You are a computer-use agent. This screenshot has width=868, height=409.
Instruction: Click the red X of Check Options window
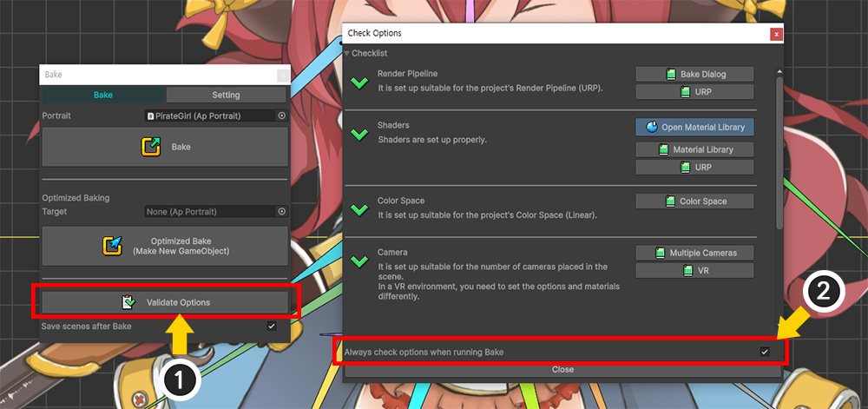tap(776, 35)
